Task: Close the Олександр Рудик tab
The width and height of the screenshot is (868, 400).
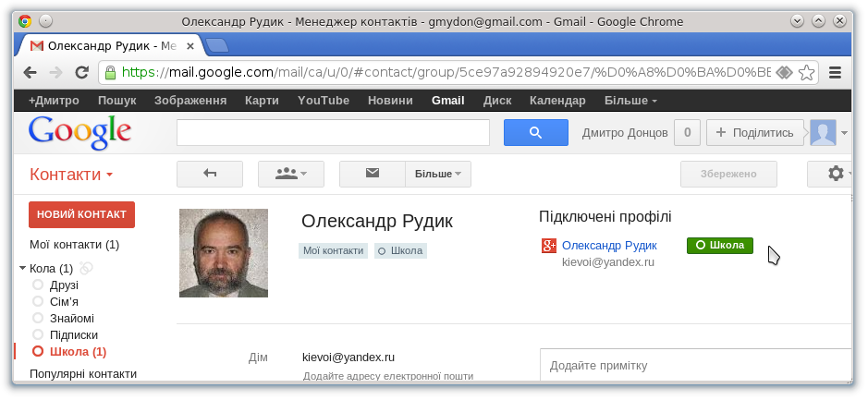Action: click(189, 46)
